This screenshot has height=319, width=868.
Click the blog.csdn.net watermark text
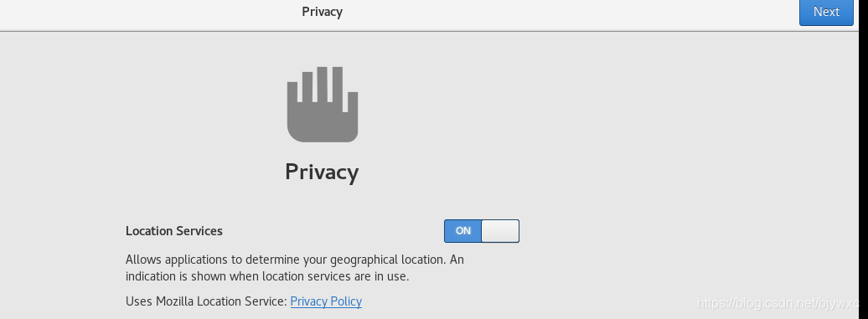pos(778,303)
